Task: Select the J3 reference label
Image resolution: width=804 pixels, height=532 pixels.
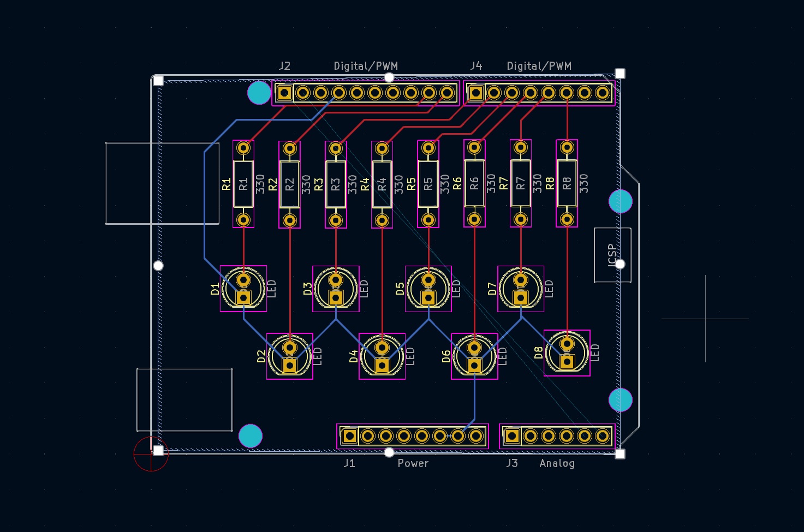Action: coord(511,463)
